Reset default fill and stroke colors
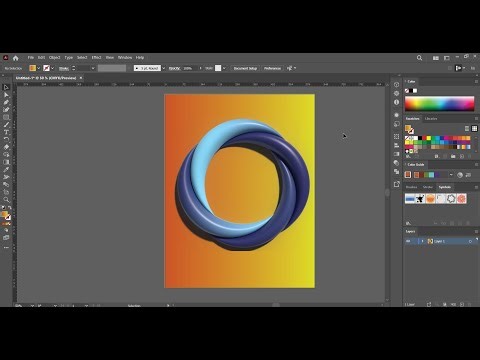Image resolution: width=480 pixels, height=360 pixels. coord(3,208)
